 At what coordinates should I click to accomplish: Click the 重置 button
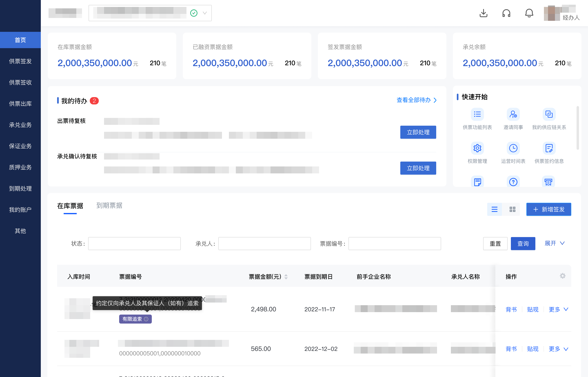[x=495, y=244]
